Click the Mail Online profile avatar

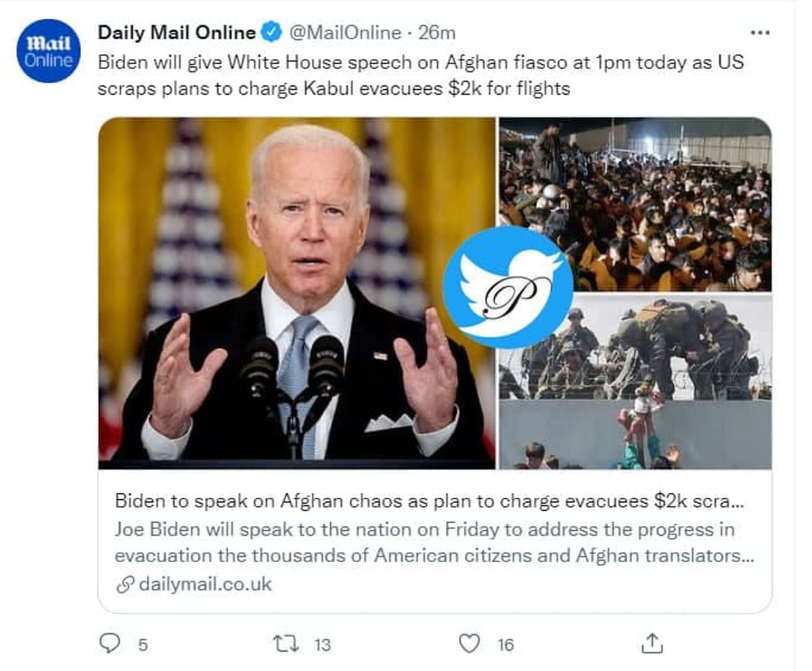[48, 51]
